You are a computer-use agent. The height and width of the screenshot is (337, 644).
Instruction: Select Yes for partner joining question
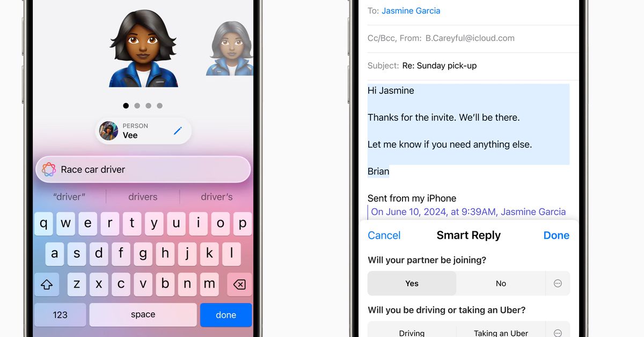coord(412,283)
